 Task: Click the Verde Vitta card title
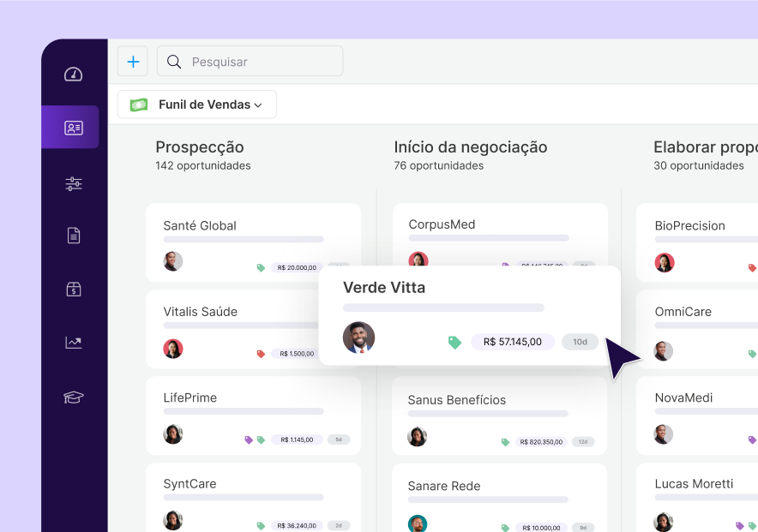pyautogui.click(x=384, y=287)
